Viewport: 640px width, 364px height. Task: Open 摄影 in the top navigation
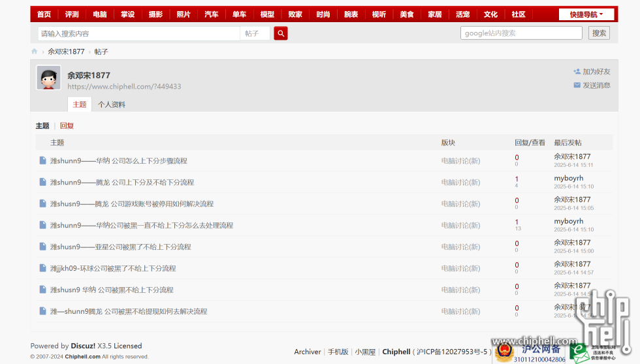tap(155, 14)
